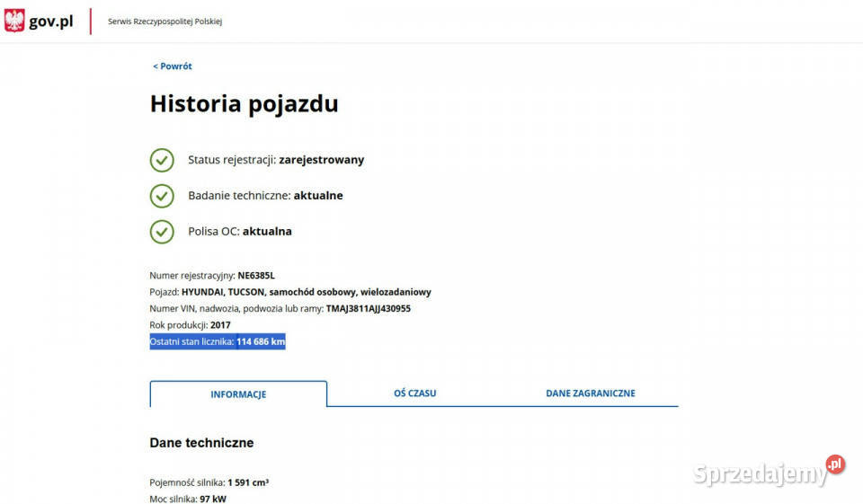Click the green checkmark next to Badanie techniczne

pyautogui.click(x=162, y=196)
